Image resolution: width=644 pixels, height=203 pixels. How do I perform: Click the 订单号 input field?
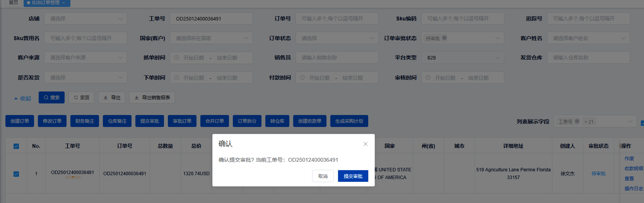[x=337, y=19]
